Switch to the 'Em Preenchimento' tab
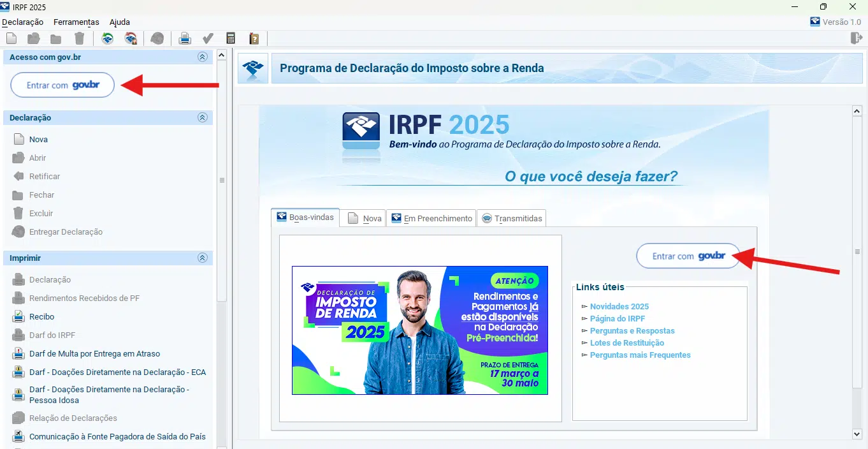Image resolution: width=868 pixels, height=449 pixels. click(432, 218)
